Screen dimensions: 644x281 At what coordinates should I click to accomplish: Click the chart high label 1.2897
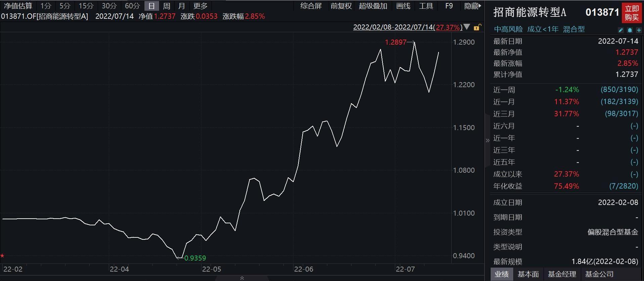pos(396,42)
